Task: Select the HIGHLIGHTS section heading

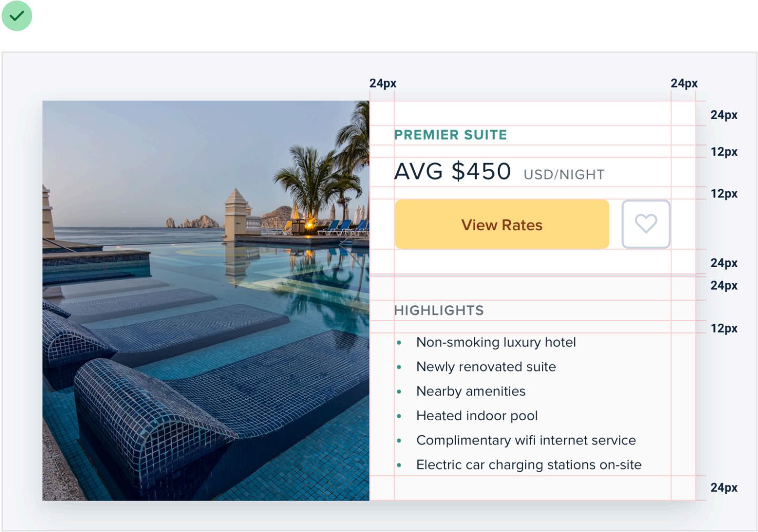Action: pos(439,311)
